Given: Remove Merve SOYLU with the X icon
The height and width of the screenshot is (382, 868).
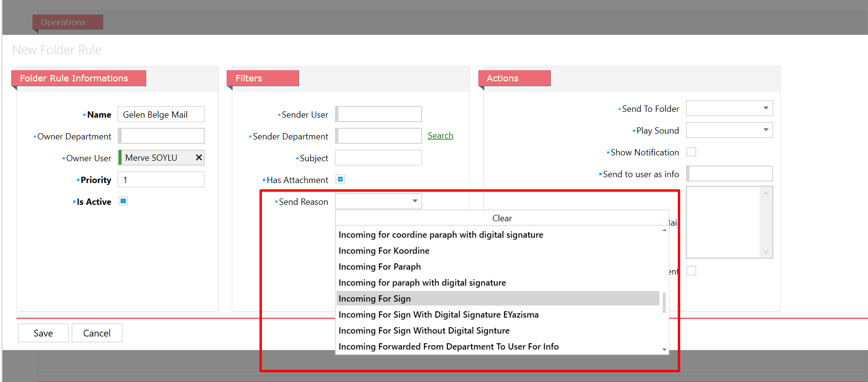Looking at the screenshot, I should [198, 157].
